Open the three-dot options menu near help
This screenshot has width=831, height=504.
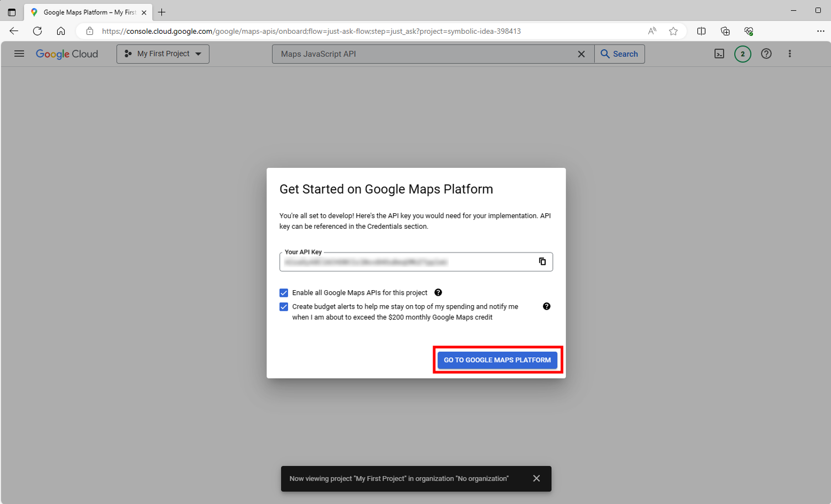[790, 54]
